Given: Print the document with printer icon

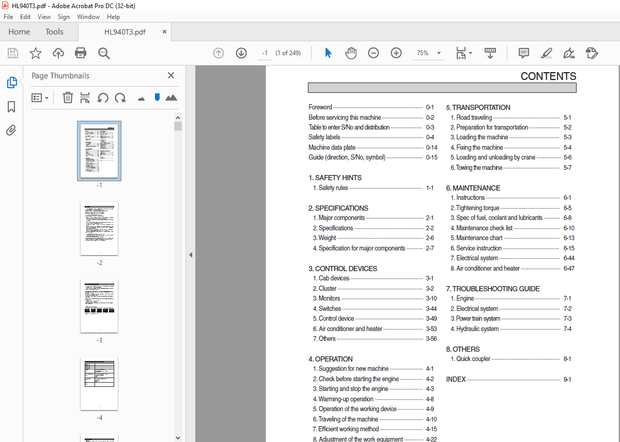Looking at the screenshot, I should click(x=81, y=53).
